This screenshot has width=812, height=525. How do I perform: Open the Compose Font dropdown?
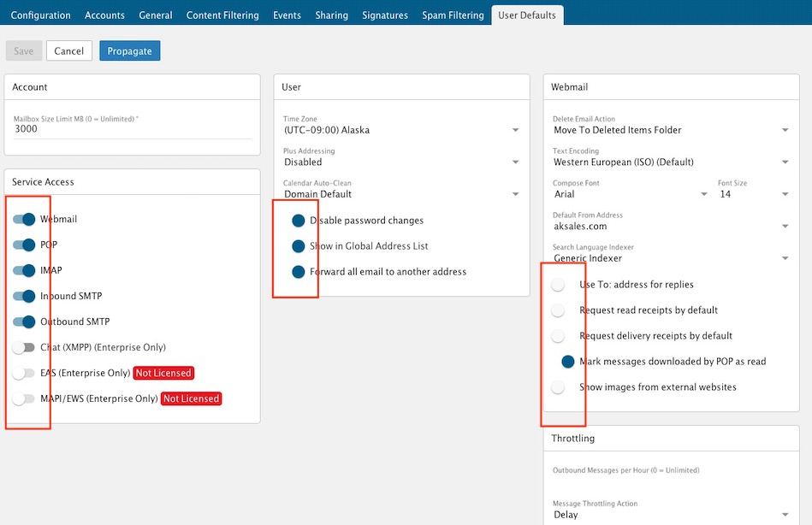[631, 194]
